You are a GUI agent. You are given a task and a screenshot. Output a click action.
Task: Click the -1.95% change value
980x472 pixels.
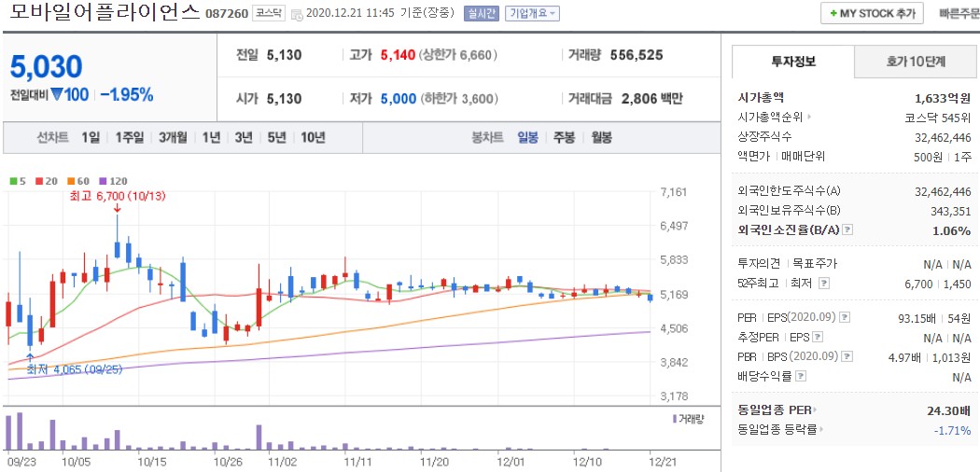click(x=127, y=95)
